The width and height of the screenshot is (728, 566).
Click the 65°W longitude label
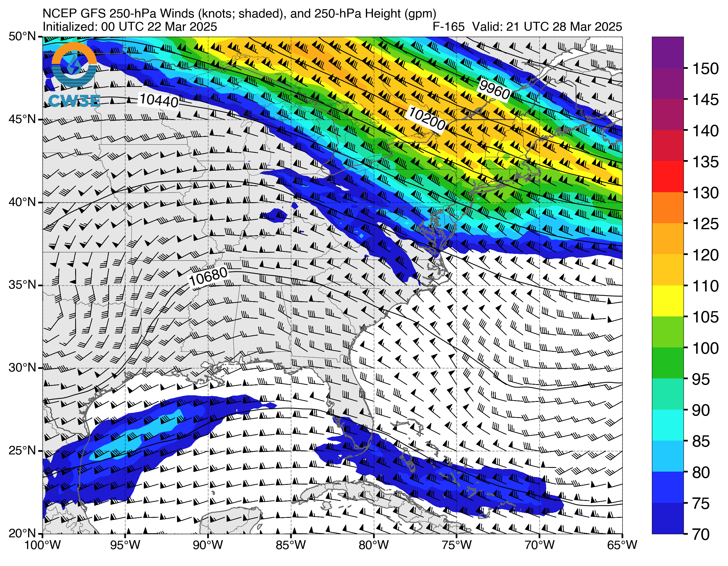(622, 545)
